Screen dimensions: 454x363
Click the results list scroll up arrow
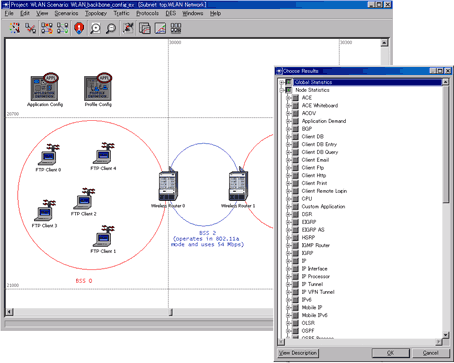tap(446, 82)
